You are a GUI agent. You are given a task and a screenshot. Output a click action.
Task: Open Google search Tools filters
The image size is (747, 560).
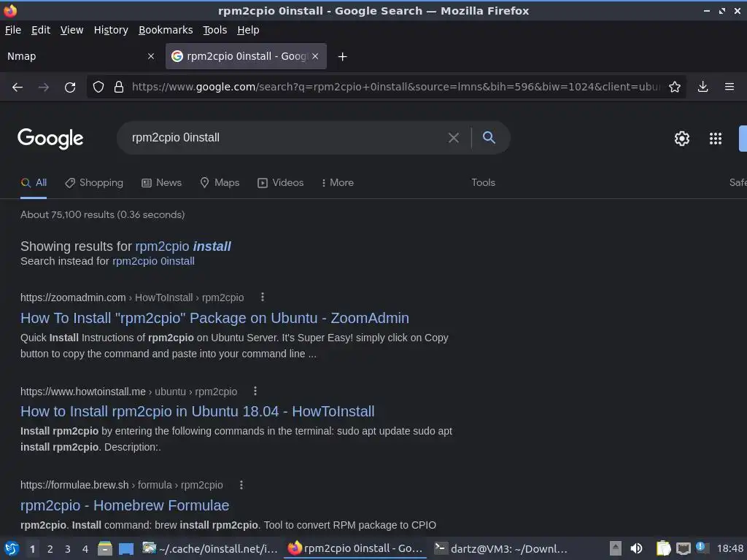coord(483,183)
